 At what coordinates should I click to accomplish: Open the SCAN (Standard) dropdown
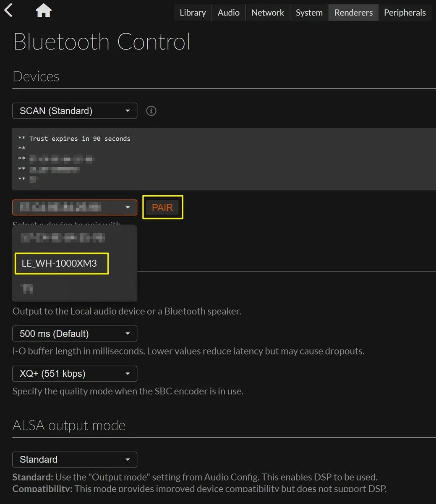click(75, 111)
